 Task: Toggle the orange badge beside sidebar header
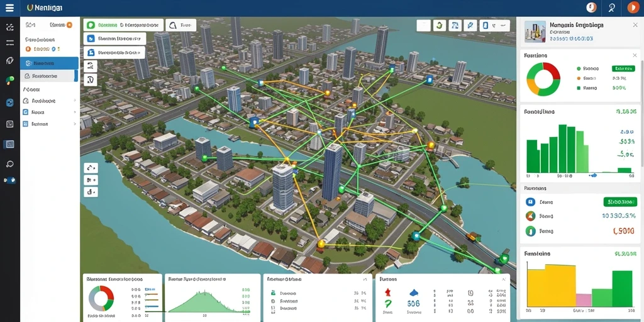(x=69, y=25)
